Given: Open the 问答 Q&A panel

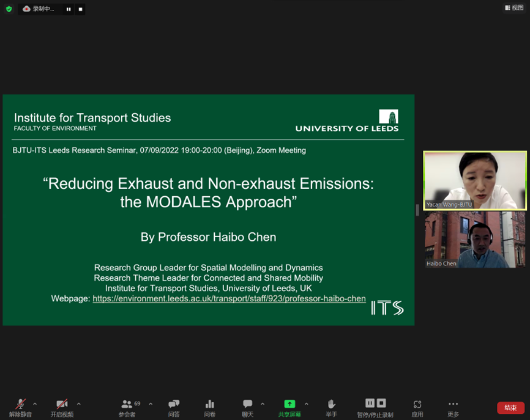Looking at the screenshot, I should (x=174, y=408).
